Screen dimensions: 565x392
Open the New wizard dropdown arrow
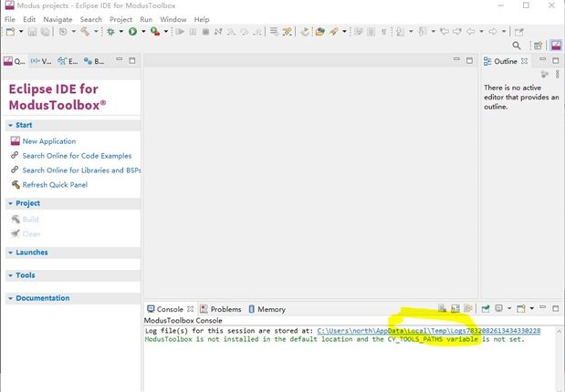(x=21, y=32)
